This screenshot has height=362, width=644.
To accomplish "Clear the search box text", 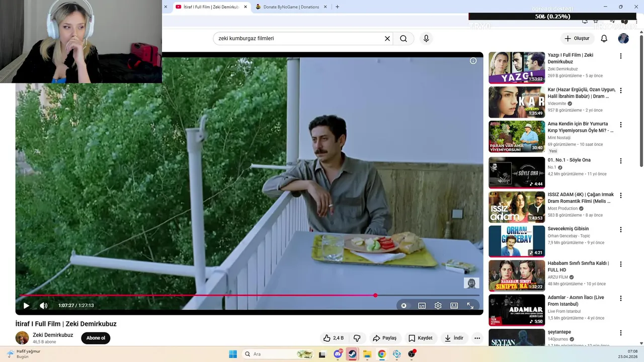I will [x=387, y=38].
